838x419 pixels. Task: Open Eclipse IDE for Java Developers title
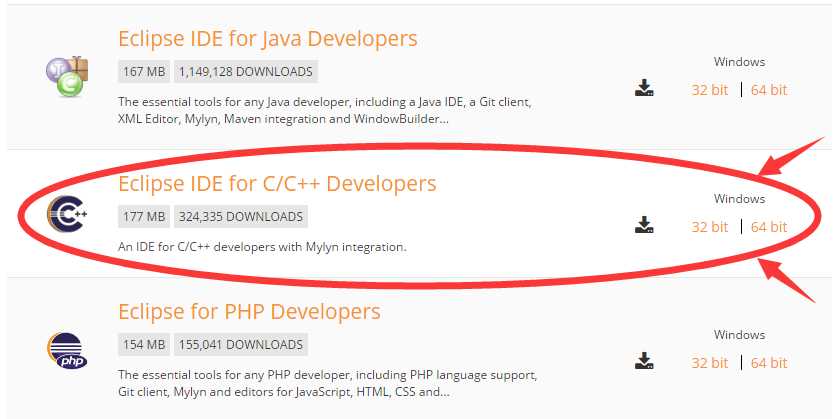pos(267,39)
